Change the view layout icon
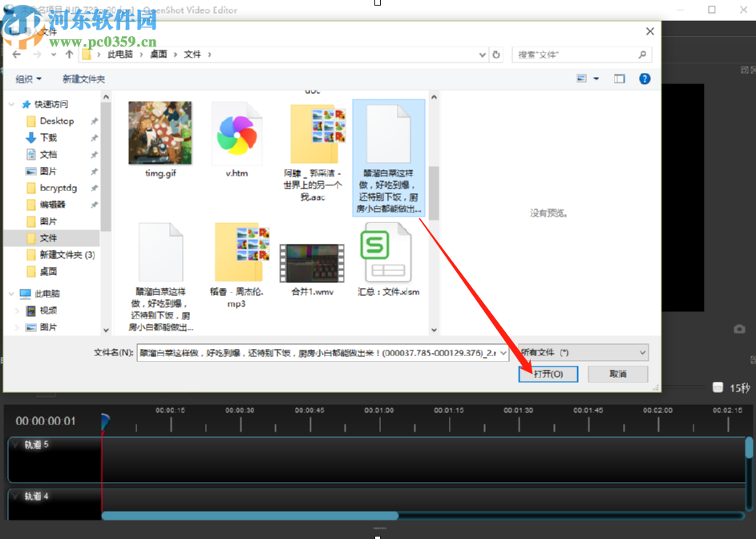 (x=582, y=79)
